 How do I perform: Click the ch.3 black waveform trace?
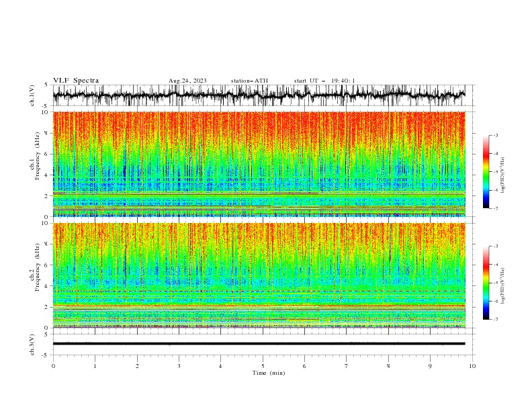259,344
